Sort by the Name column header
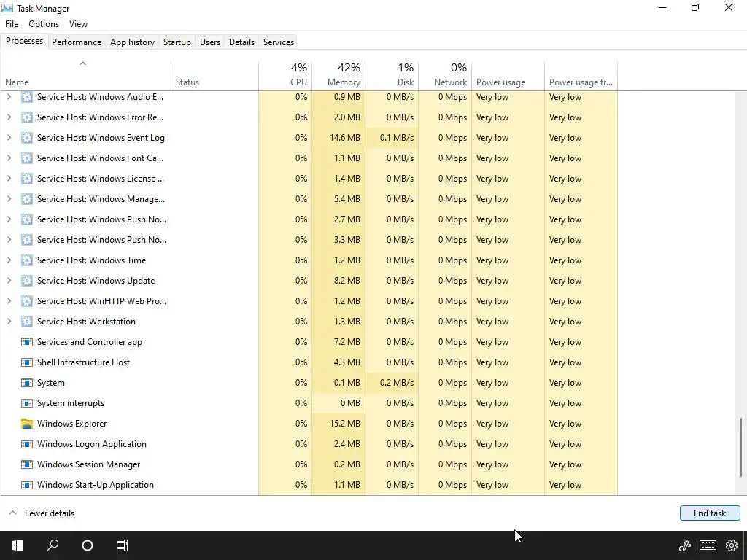The width and height of the screenshot is (747, 560). tap(86, 75)
